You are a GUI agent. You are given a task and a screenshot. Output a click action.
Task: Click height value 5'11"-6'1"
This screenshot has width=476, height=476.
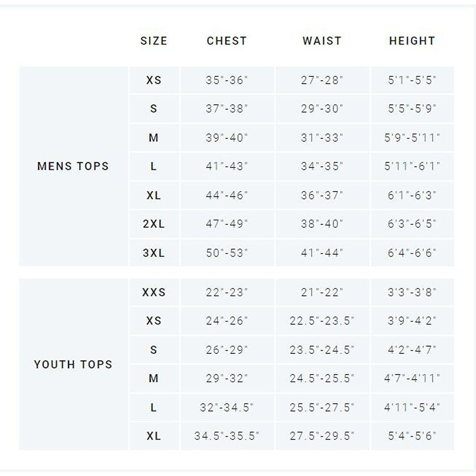pyautogui.click(x=412, y=166)
